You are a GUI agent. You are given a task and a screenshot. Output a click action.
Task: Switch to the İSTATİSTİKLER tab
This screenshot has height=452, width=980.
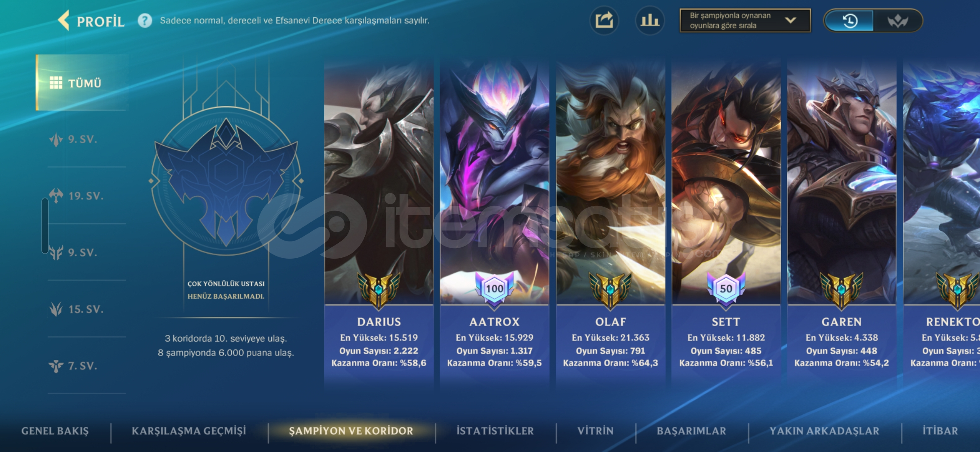coord(495,431)
